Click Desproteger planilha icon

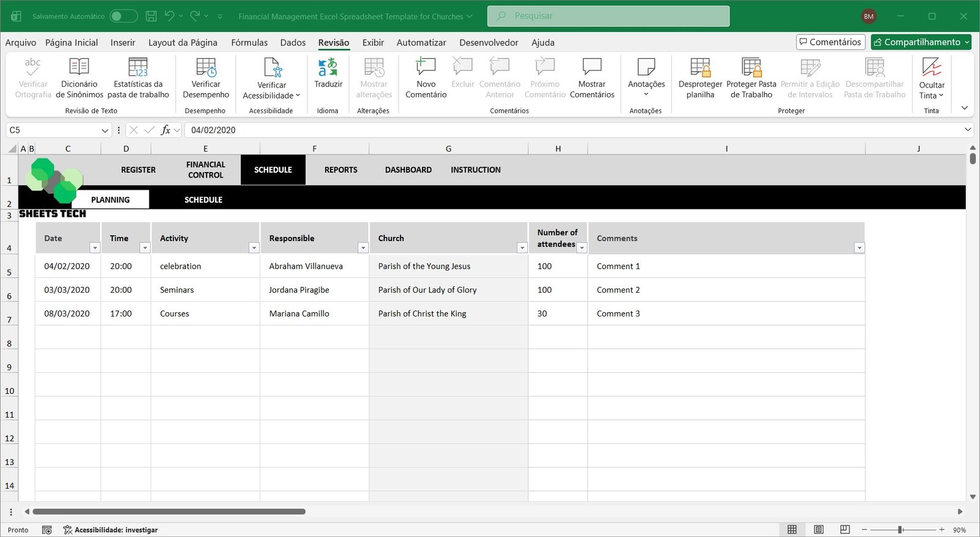click(x=700, y=67)
